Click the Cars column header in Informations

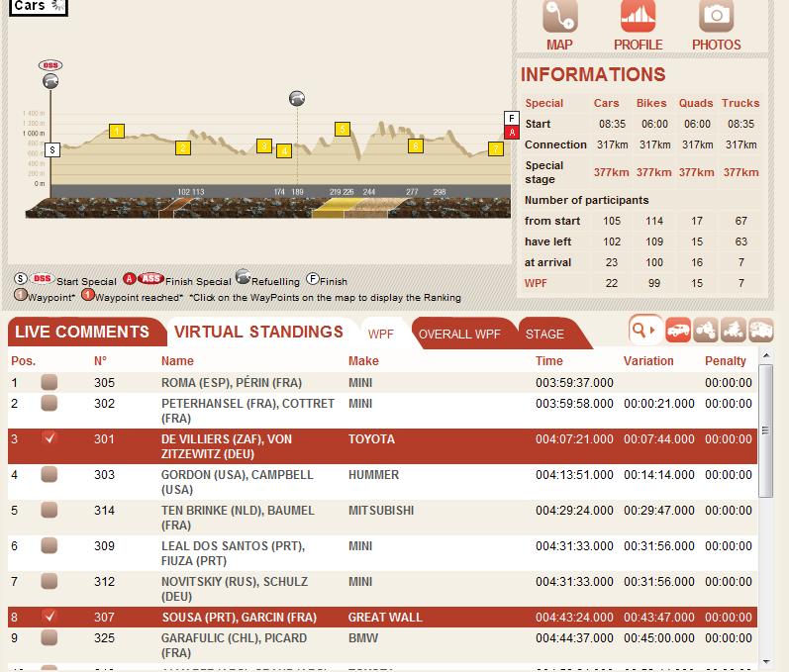[606, 103]
